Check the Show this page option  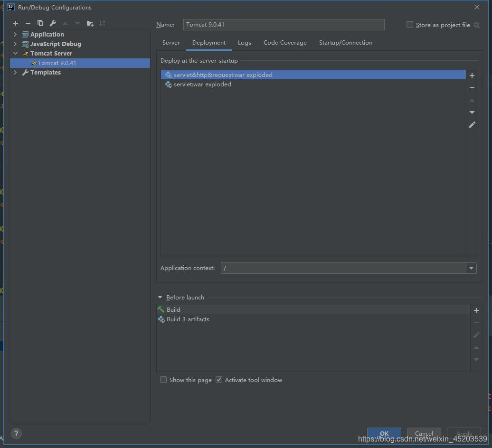pyautogui.click(x=163, y=380)
